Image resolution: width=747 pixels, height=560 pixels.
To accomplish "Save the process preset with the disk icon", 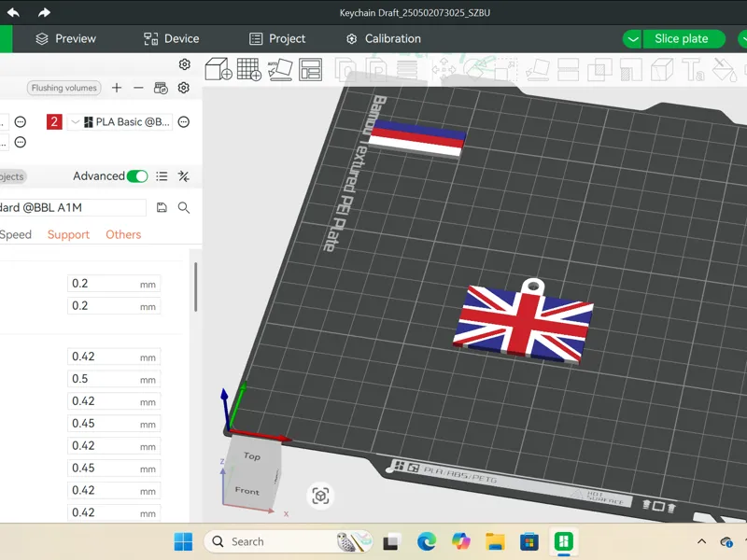I will click(162, 207).
